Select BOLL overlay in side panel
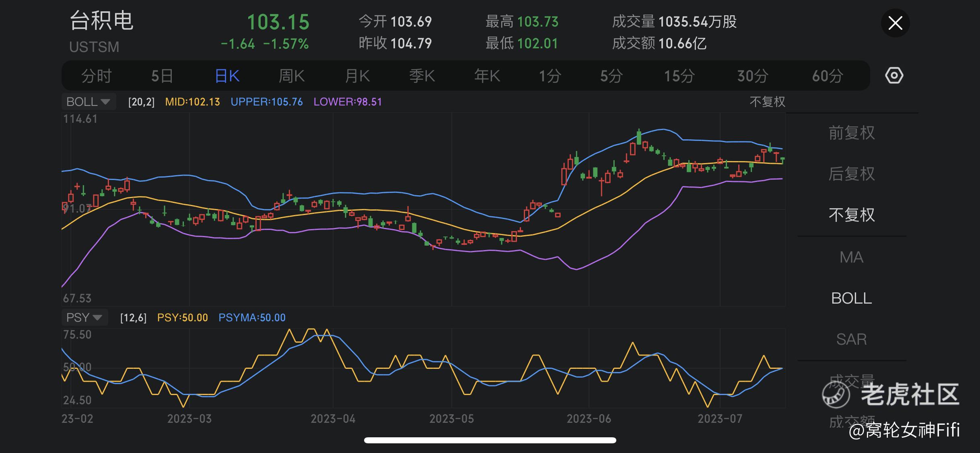Viewport: 980px width, 453px height. (852, 298)
